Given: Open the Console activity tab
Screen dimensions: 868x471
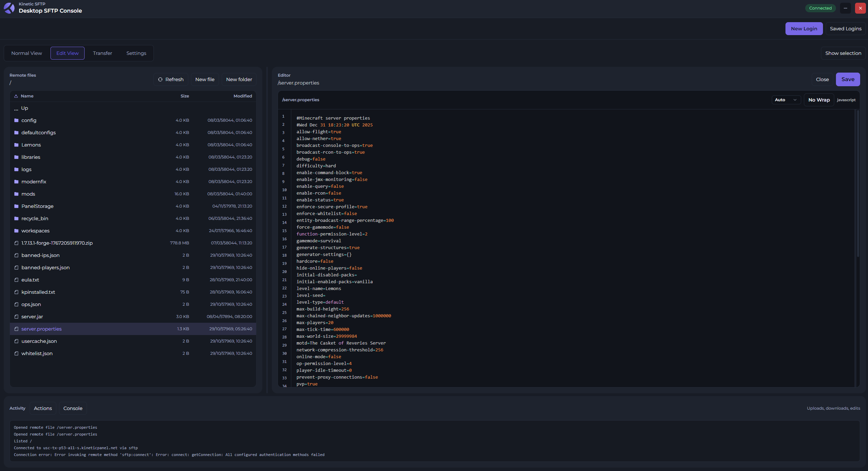Looking at the screenshot, I should 72,408.
